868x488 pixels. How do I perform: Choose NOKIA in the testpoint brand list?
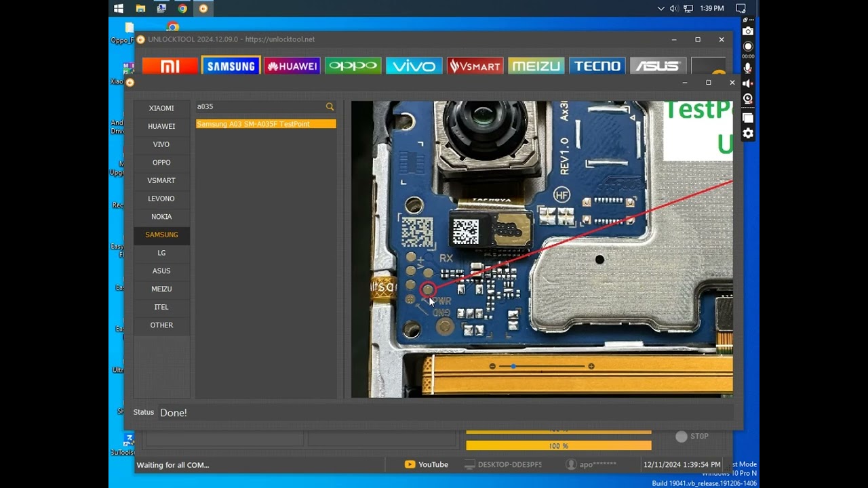[x=161, y=217]
